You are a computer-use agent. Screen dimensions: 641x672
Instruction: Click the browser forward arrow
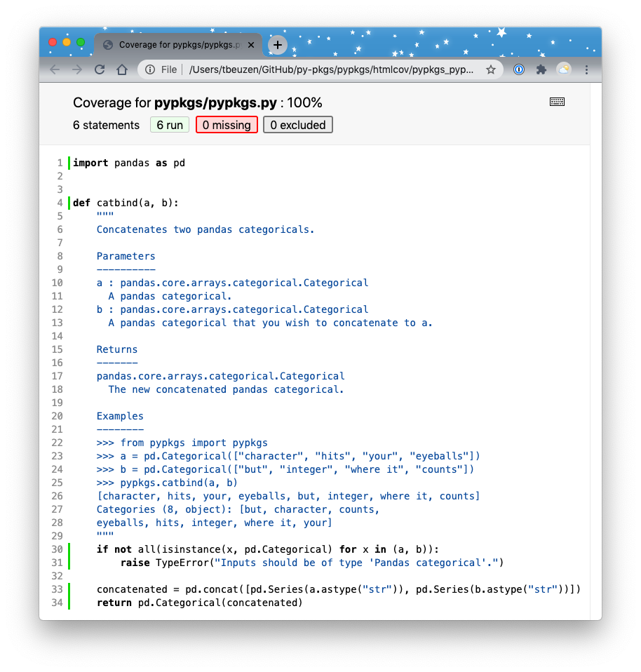pos(77,69)
